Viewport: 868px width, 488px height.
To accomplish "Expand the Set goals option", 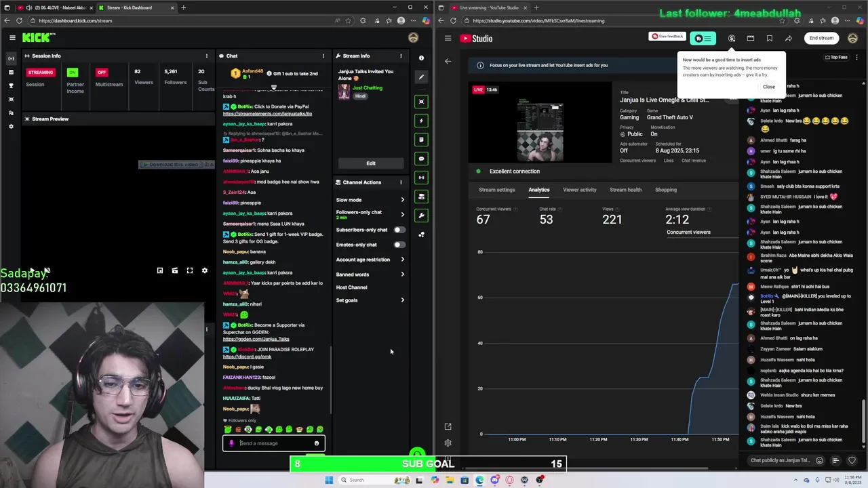I will pos(370,300).
